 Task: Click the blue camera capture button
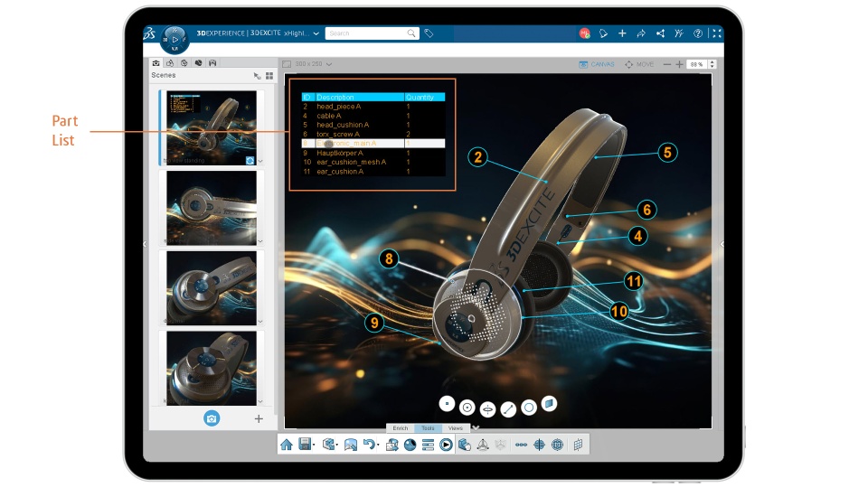click(212, 418)
